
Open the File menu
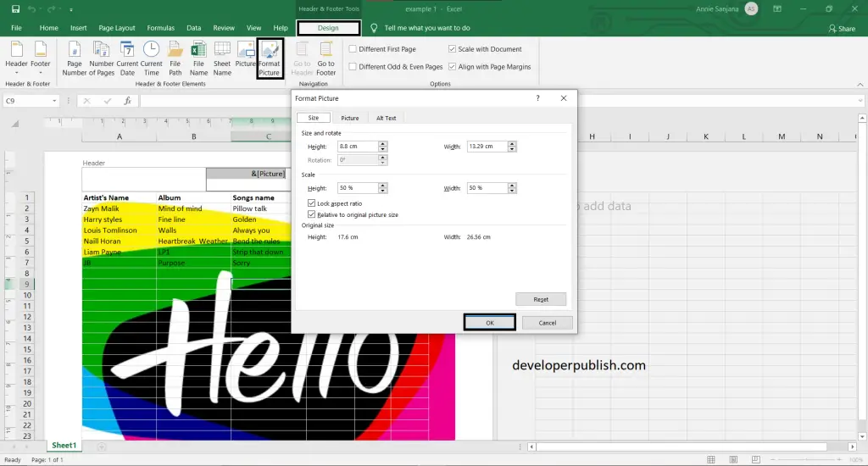(x=17, y=28)
